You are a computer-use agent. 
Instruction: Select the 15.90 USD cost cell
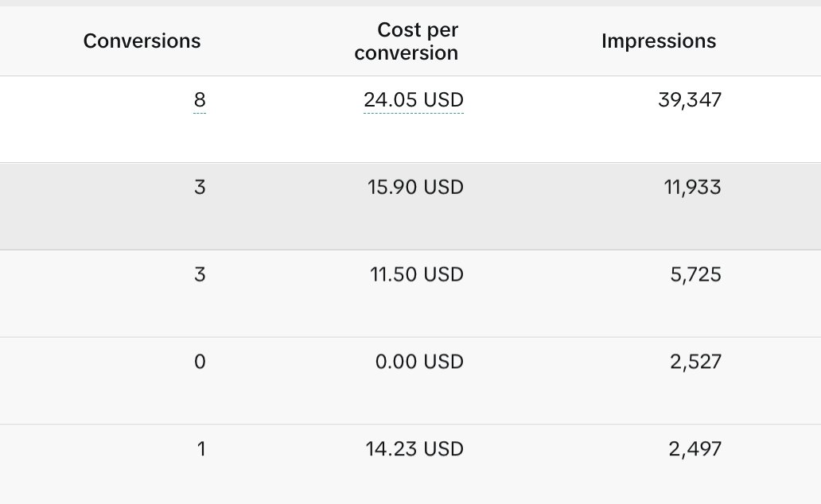tap(415, 188)
